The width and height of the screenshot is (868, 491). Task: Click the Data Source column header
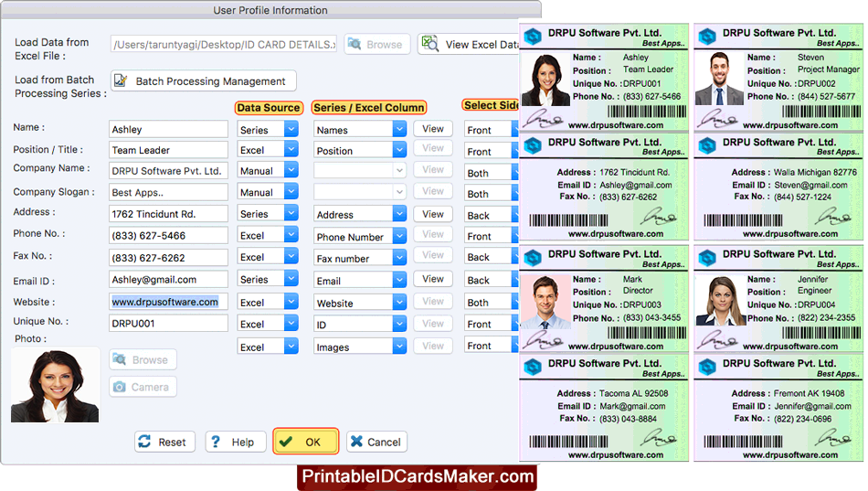pos(269,108)
